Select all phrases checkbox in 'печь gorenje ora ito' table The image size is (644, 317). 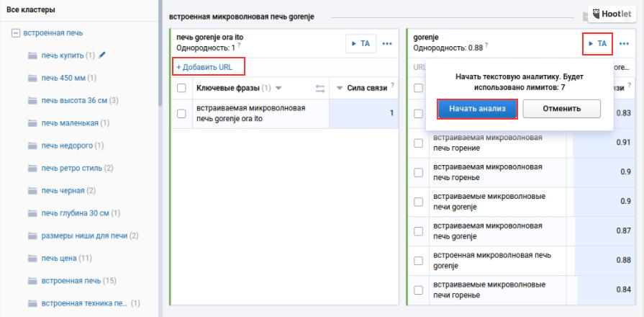181,88
